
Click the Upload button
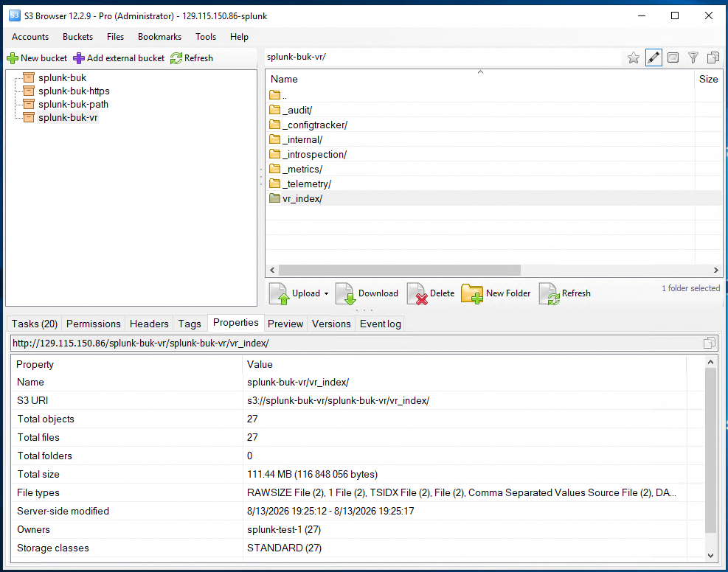pyautogui.click(x=294, y=293)
